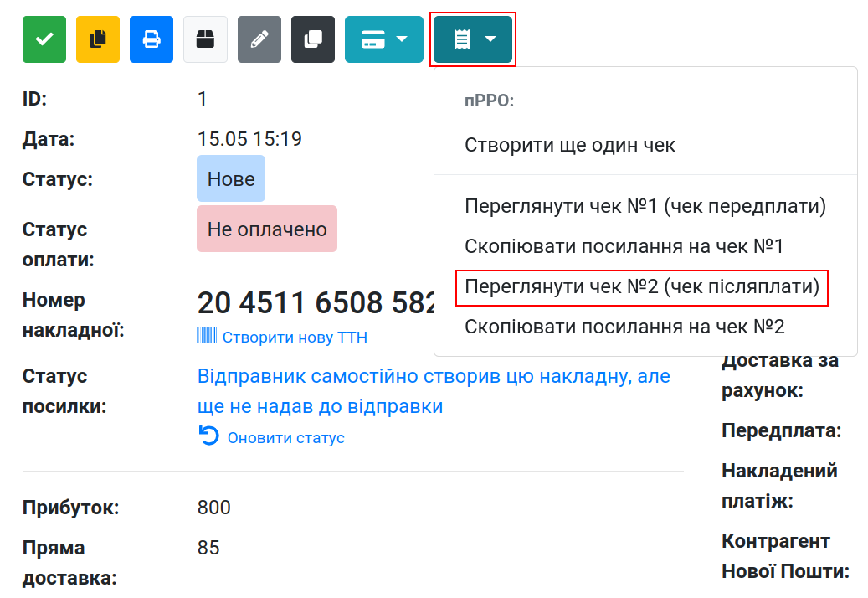Choose 'Скопіювати посилання на чек №2'

click(645, 327)
